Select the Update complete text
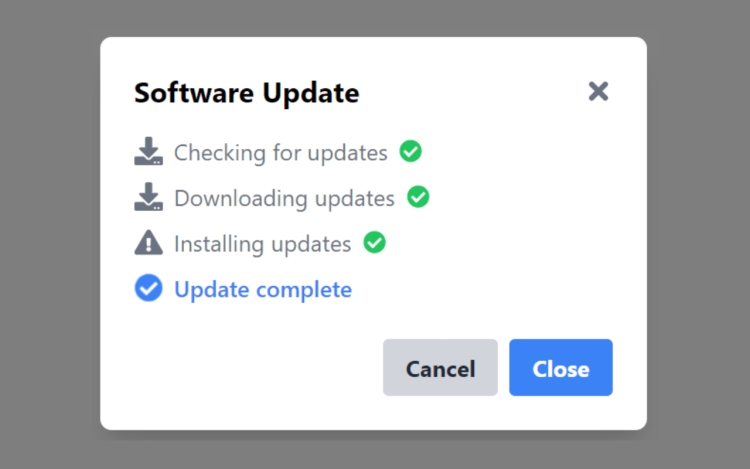Image resolution: width=750 pixels, height=469 pixels. (263, 289)
